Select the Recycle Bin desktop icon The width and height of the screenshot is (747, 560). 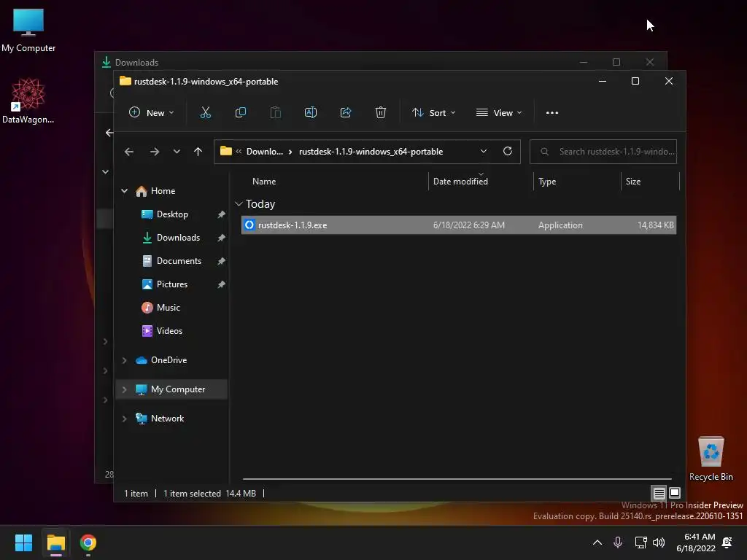(711, 458)
